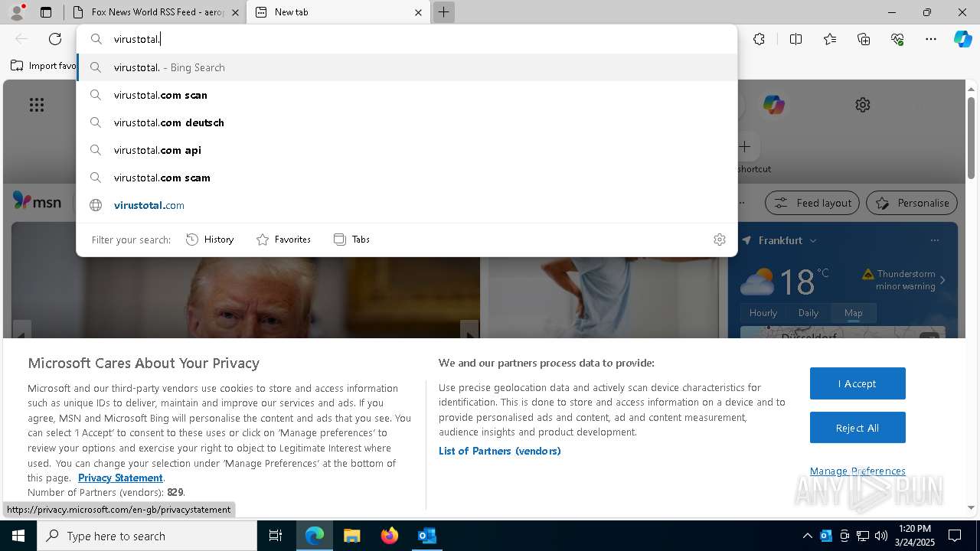Open the MSN apps grid launcher
Viewport: 980px width, 551px height.
[37, 105]
